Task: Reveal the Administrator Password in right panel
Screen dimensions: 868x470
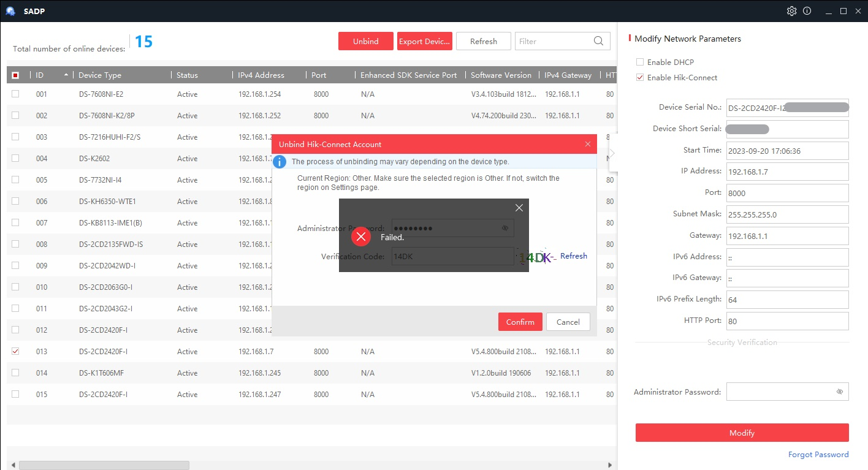Action: coord(839,392)
